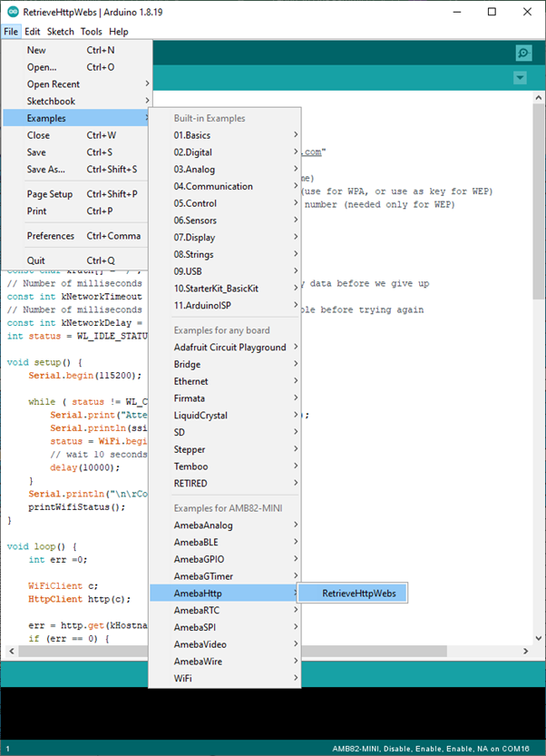Open the Sketch menu
The height and width of the screenshot is (756, 546).
(x=61, y=32)
